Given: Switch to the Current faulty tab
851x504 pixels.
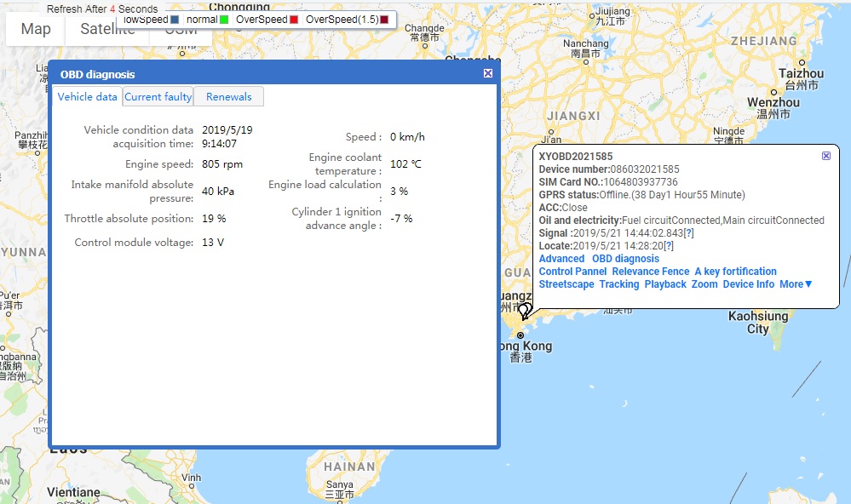Looking at the screenshot, I should pyautogui.click(x=158, y=97).
